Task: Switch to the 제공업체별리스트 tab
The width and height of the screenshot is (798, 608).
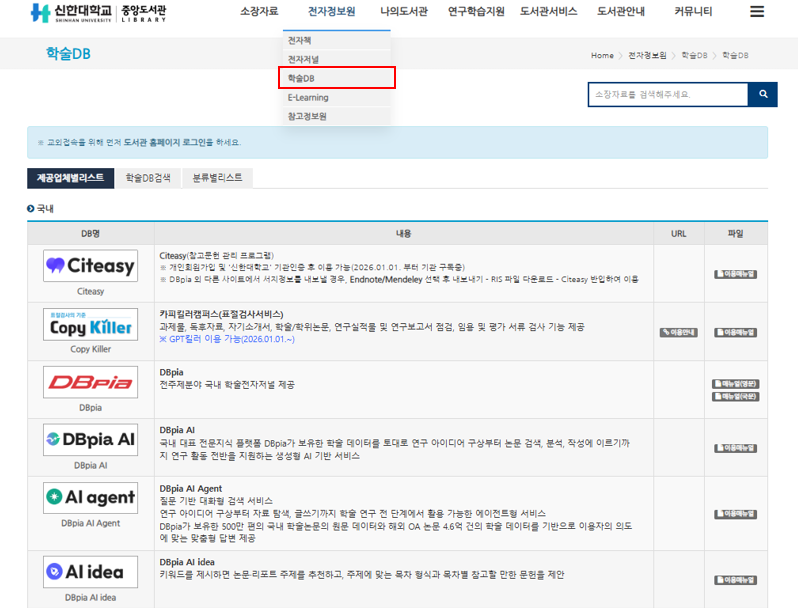Action: 70,178
